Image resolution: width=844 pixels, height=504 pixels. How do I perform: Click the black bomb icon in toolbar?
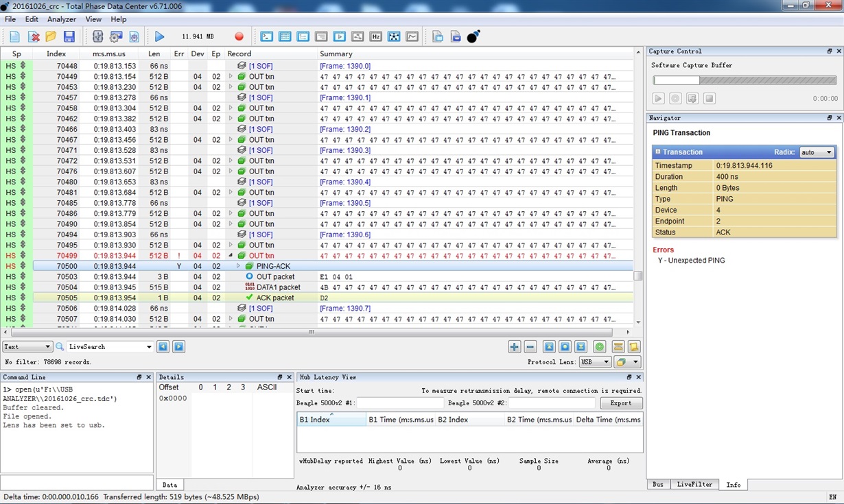[473, 36]
